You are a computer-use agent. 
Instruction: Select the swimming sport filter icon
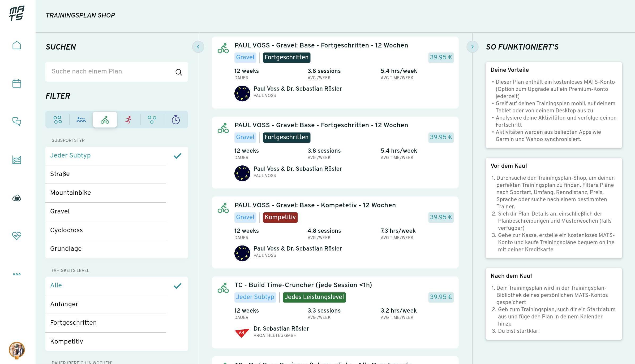pyautogui.click(x=81, y=120)
